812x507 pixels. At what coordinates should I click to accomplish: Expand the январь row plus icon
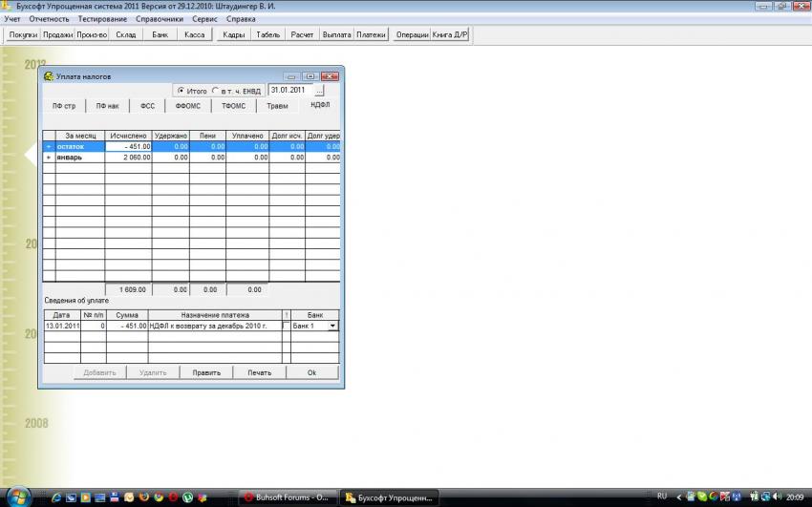pos(48,158)
